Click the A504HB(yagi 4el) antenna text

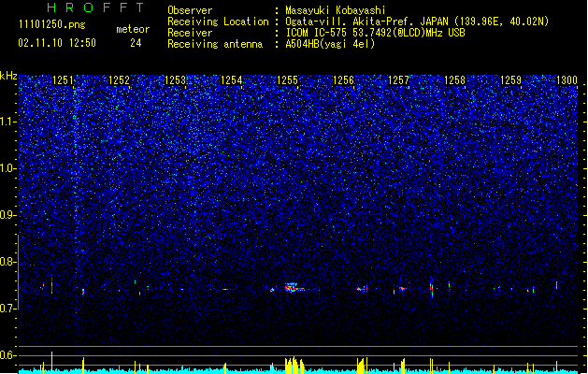330,44
